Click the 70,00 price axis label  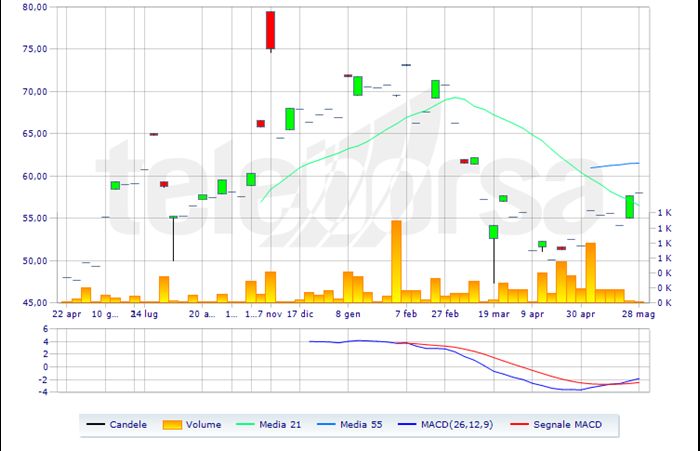point(35,92)
